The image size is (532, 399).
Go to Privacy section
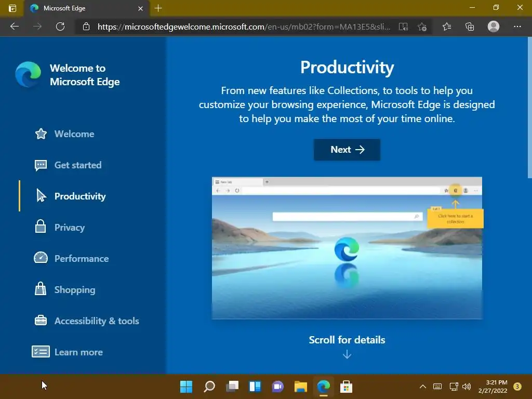(x=60, y=228)
